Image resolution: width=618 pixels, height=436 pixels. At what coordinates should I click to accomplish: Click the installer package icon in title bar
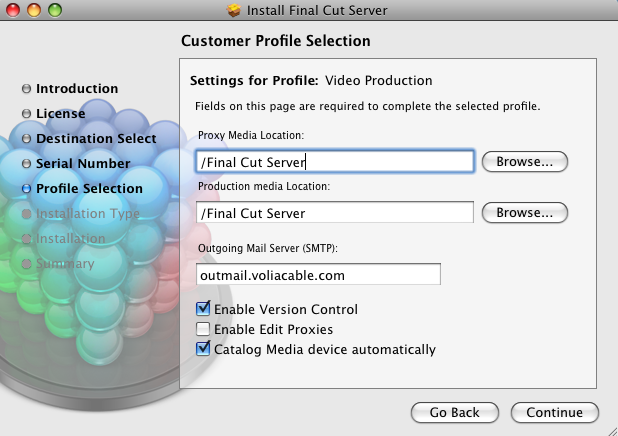(234, 10)
